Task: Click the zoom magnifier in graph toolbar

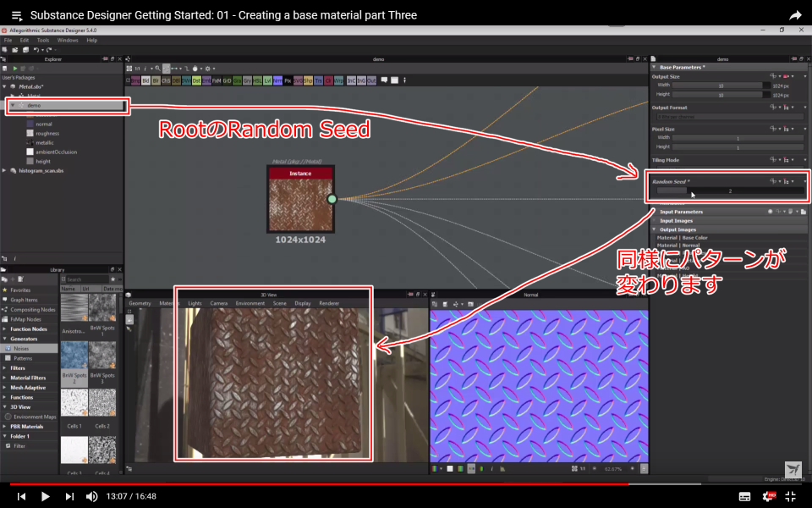Action: [157, 69]
